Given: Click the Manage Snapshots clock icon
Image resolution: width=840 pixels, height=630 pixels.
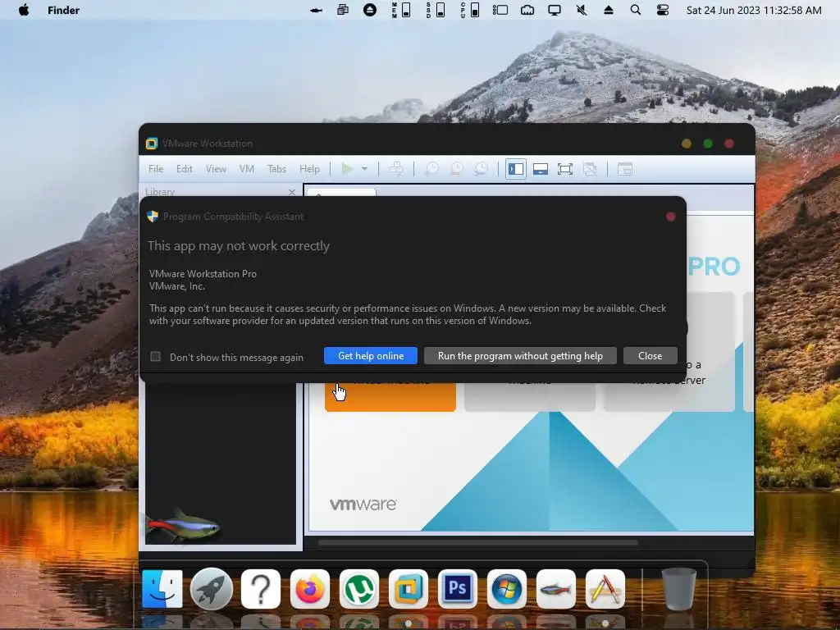Looking at the screenshot, I should click(x=481, y=169).
